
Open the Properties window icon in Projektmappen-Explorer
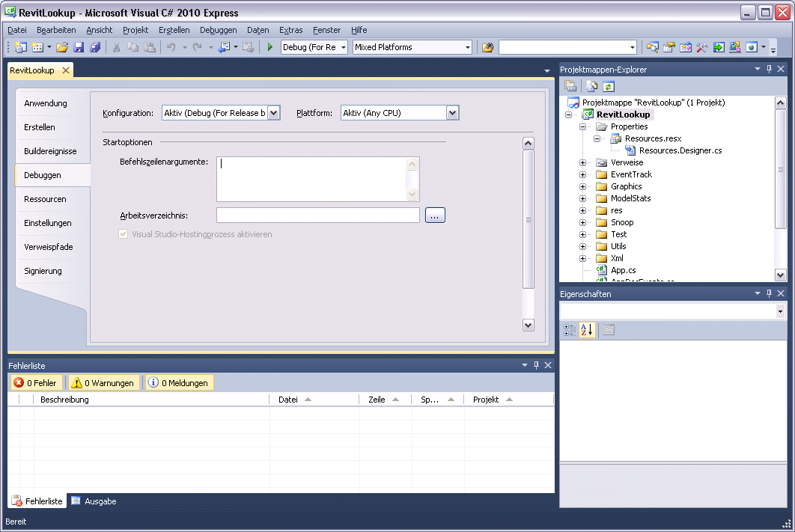(x=571, y=85)
